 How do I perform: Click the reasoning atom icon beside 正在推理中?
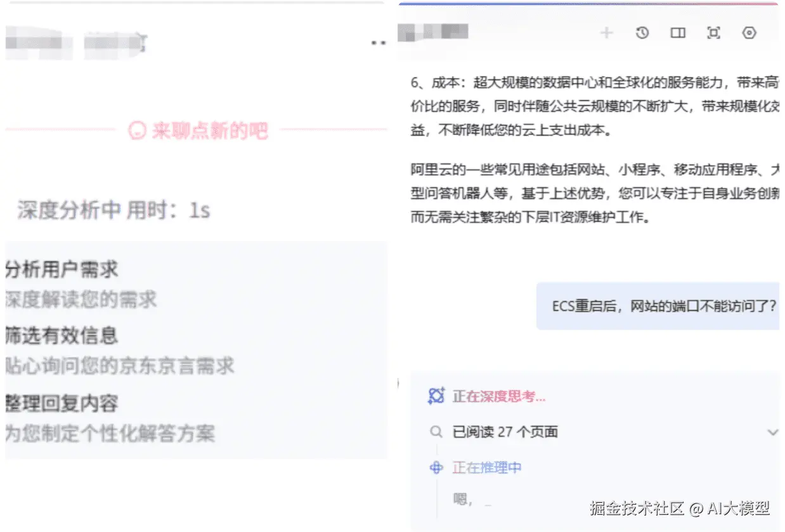point(436,468)
